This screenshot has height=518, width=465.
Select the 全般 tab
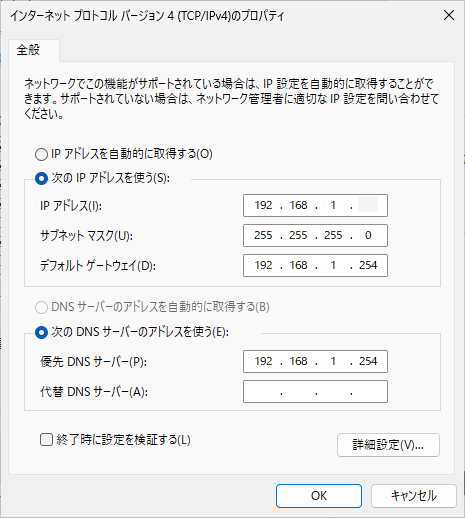(29, 50)
